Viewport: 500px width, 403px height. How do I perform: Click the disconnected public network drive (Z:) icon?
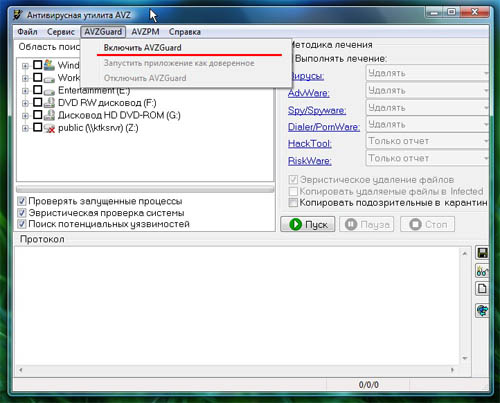(49, 128)
